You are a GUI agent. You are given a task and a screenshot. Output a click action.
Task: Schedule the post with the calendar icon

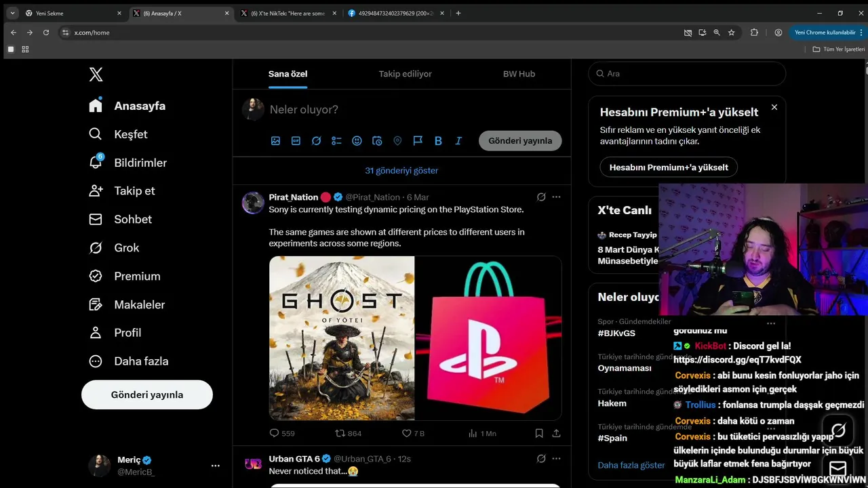(x=377, y=141)
